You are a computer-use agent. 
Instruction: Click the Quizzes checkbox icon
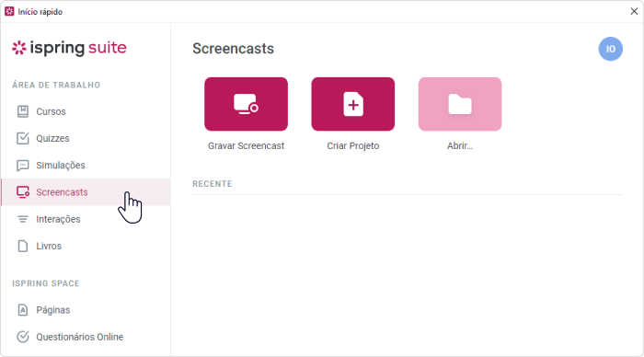pyautogui.click(x=23, y=138)
